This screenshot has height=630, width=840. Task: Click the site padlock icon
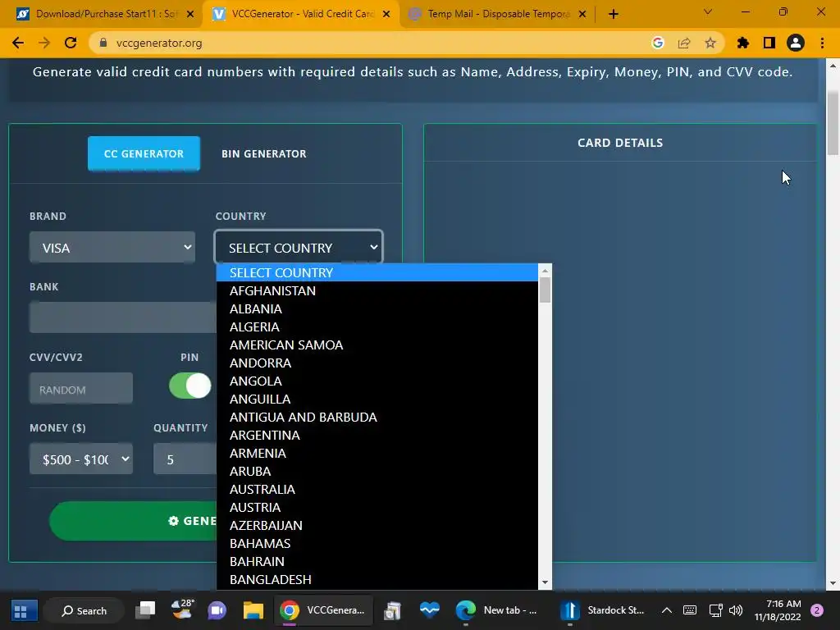click(103, 43)
